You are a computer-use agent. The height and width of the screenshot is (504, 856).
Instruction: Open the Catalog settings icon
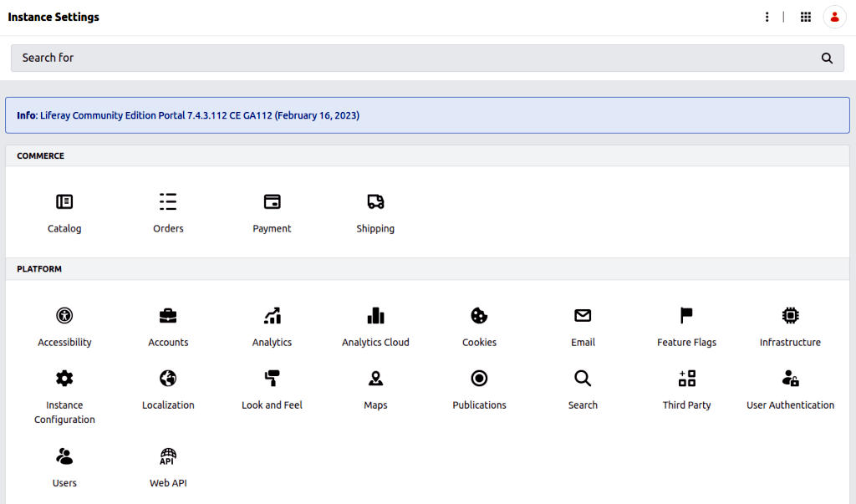coord(64,201)
